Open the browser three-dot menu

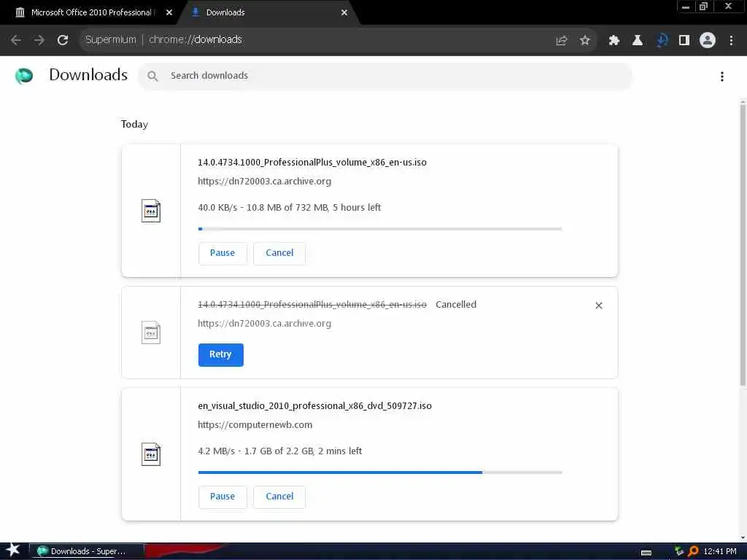731,41
